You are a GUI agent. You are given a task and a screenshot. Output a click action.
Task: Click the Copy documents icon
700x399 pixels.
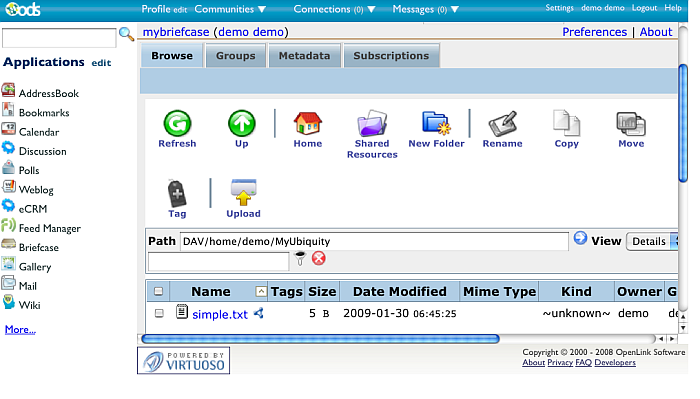coord(567,123)
